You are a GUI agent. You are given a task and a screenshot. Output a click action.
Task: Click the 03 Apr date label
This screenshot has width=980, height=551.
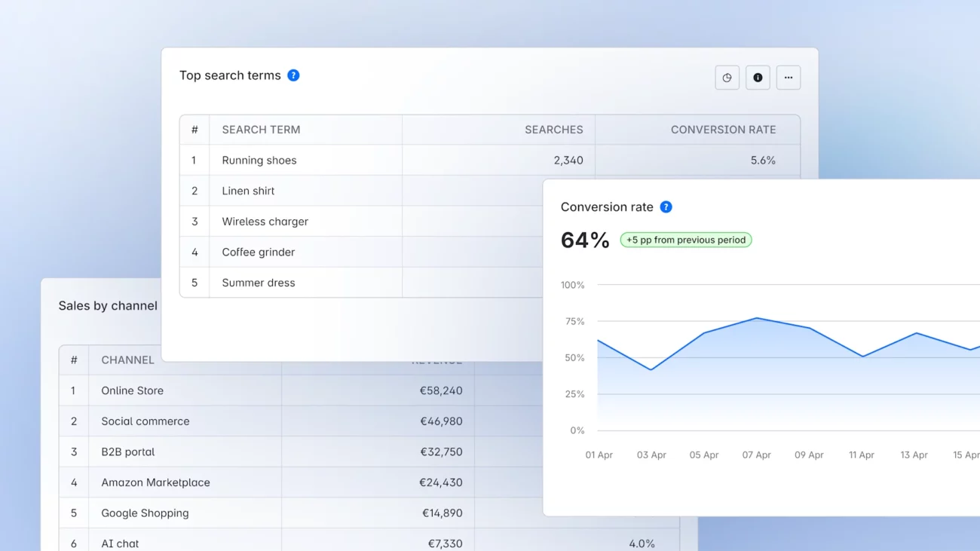651,455
